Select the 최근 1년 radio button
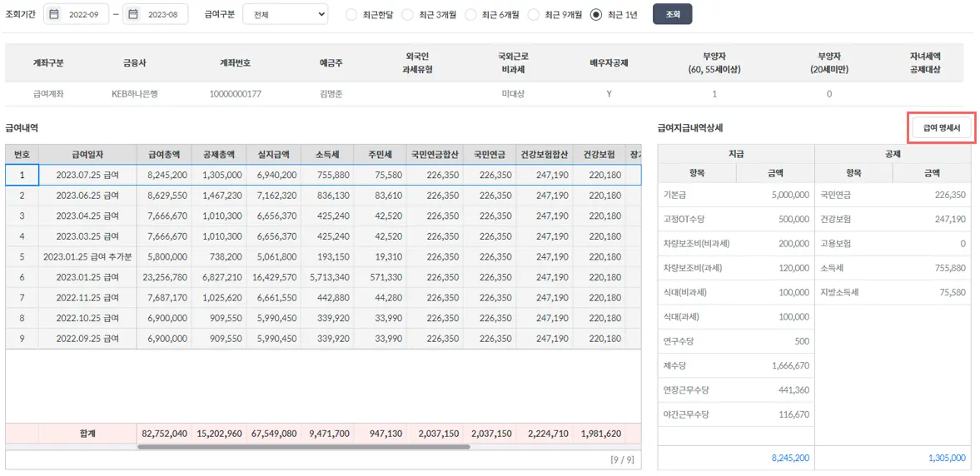This screenshot has width=980, height=476. coord(596,14)
